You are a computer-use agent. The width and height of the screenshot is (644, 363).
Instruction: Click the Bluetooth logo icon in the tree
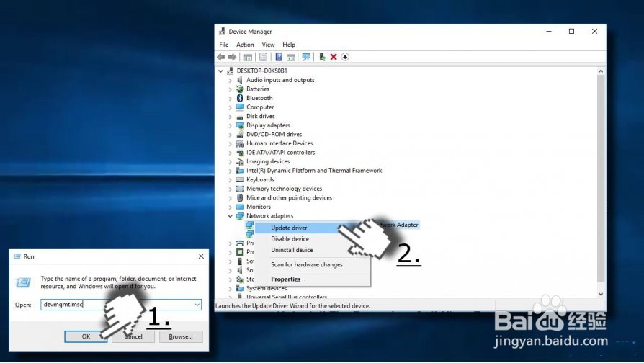240,98
